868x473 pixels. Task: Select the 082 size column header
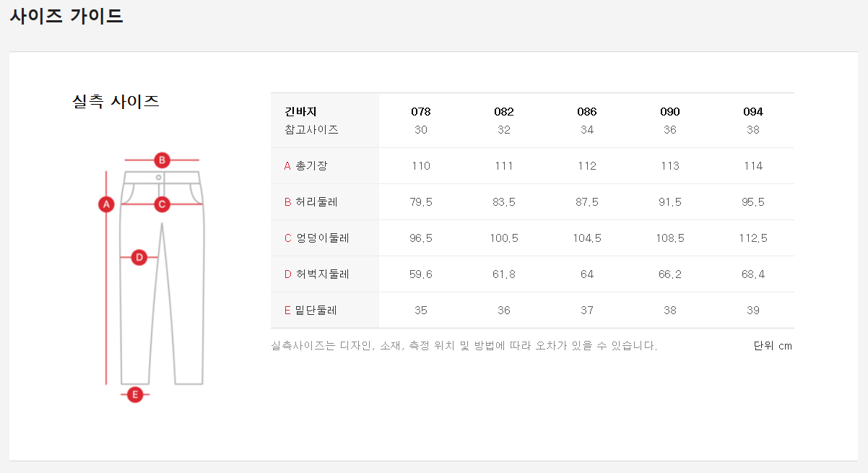click(x=504, y=112)
